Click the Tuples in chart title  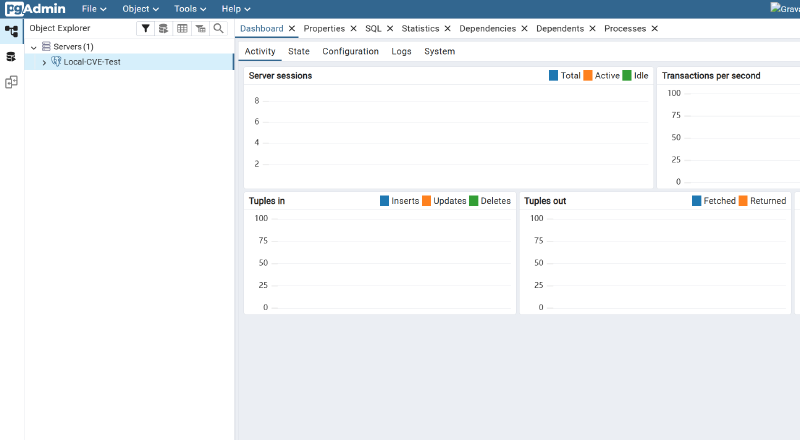pyautogui.click(x=266, y=201)
